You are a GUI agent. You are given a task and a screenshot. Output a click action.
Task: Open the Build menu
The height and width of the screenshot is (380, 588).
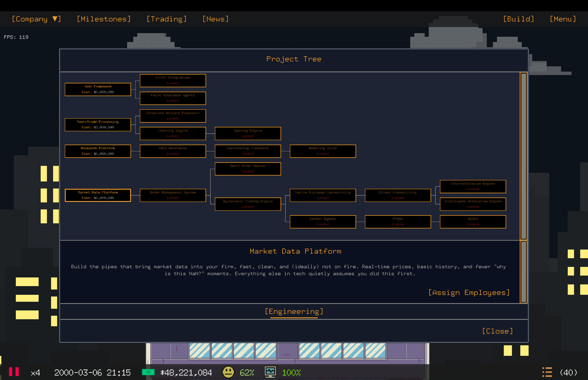(519, 19)
